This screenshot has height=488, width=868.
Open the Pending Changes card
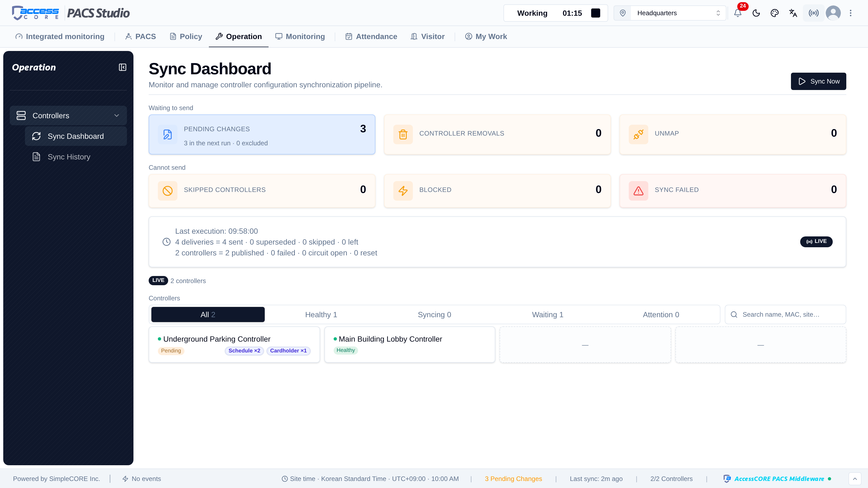(x=262, y=134)
